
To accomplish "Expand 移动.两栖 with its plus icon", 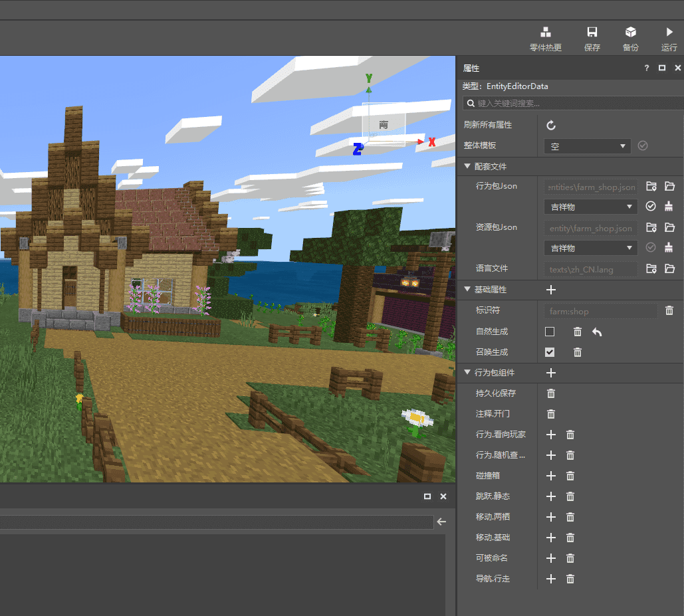I will (x=551, y=517).
